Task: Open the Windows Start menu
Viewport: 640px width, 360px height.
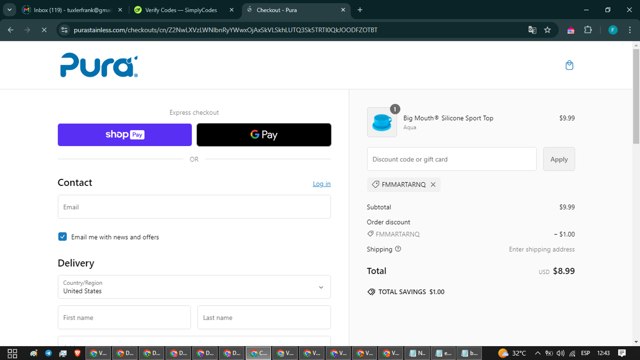Action: point(12,353)
